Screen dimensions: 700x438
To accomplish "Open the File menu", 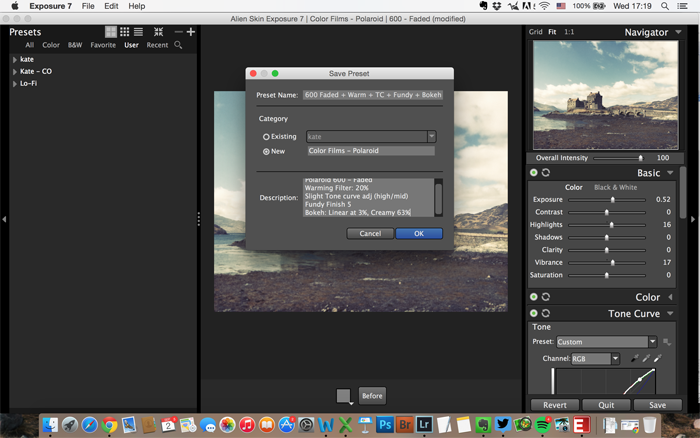I will (x=88, y=6).
